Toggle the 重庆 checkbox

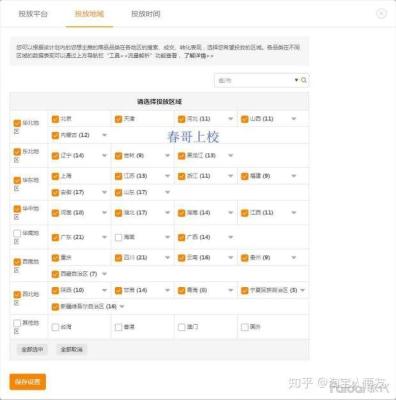pyautogui.click(x=55, y=258)
